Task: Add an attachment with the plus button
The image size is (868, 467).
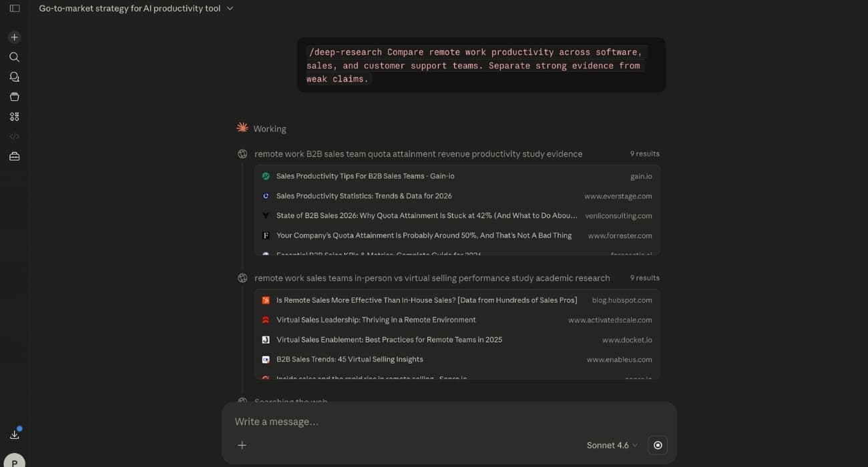Action: 242,445
